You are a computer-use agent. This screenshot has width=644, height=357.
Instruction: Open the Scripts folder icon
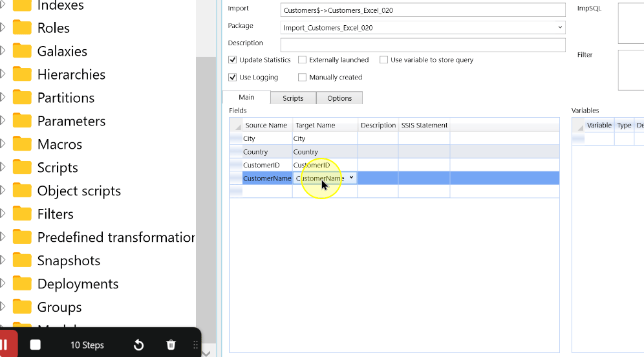coord(22,168)
